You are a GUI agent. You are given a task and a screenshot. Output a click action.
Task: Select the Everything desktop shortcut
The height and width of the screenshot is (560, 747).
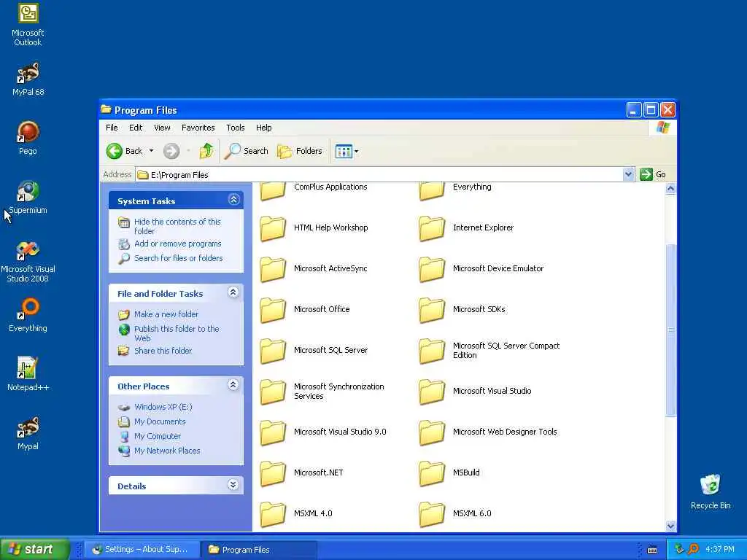pyautogui.click(x=28, y=315)
